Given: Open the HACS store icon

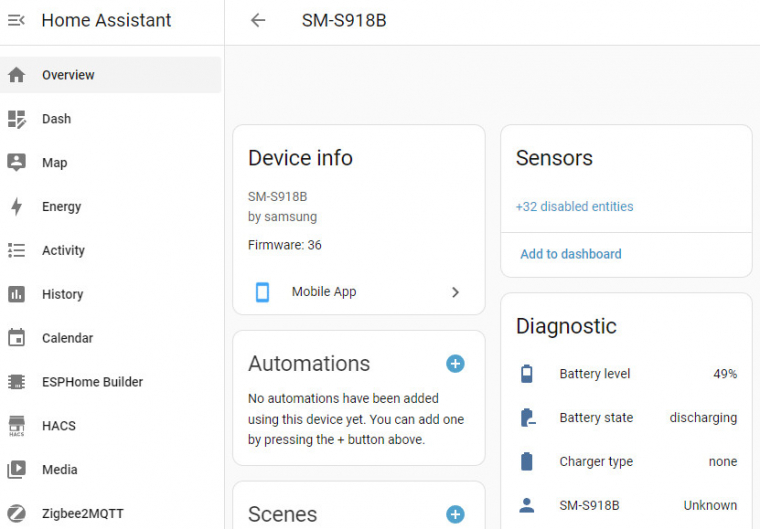Looking at the screenshot, I should [x=16, y=426].
